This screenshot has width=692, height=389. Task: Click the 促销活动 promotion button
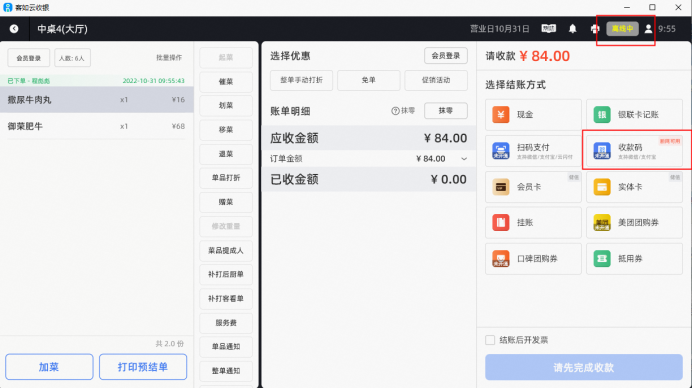point(436,80)
